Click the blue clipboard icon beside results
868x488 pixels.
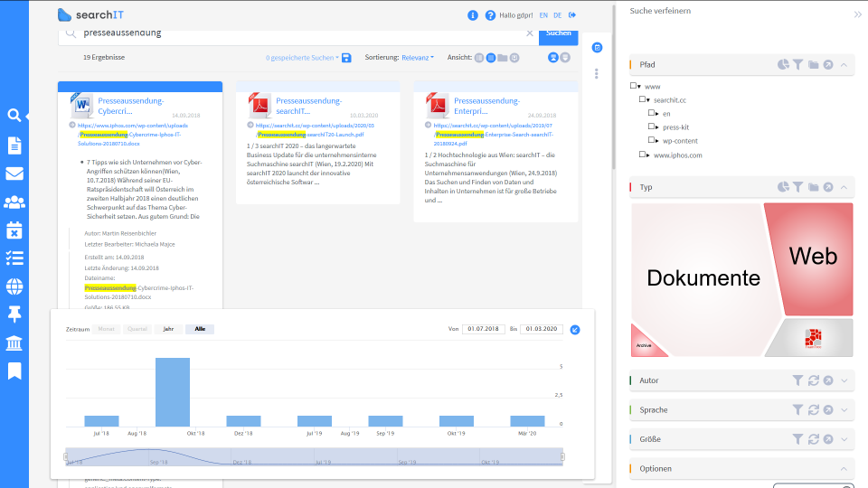tap(598, 48)
